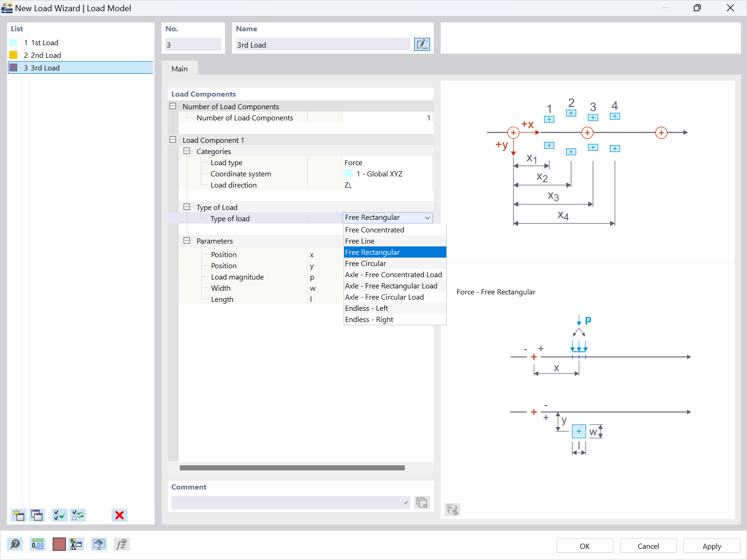The image size is (747, 560).
Task: Select all items with check icon
Action: pos(59,515)
